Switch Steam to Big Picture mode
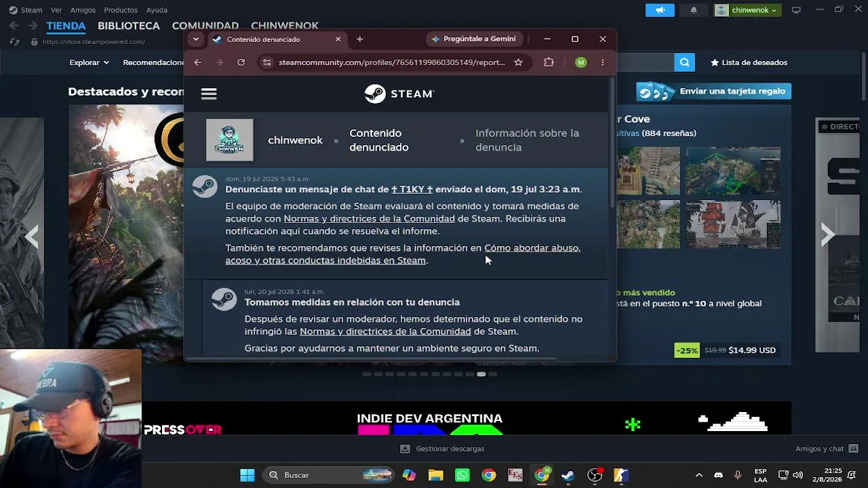The width and height of the screenshot is (868, 488). 797,10
